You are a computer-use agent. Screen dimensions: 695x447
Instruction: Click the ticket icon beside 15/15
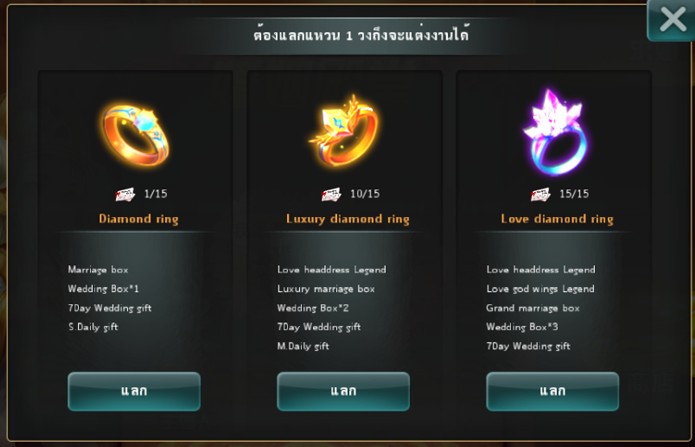(541, 194)
